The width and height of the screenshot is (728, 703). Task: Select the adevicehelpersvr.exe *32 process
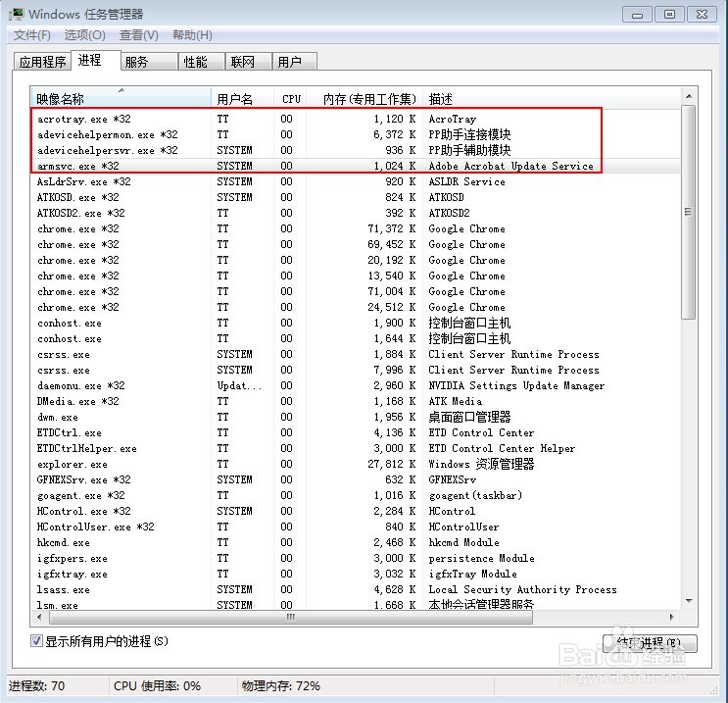355,150
